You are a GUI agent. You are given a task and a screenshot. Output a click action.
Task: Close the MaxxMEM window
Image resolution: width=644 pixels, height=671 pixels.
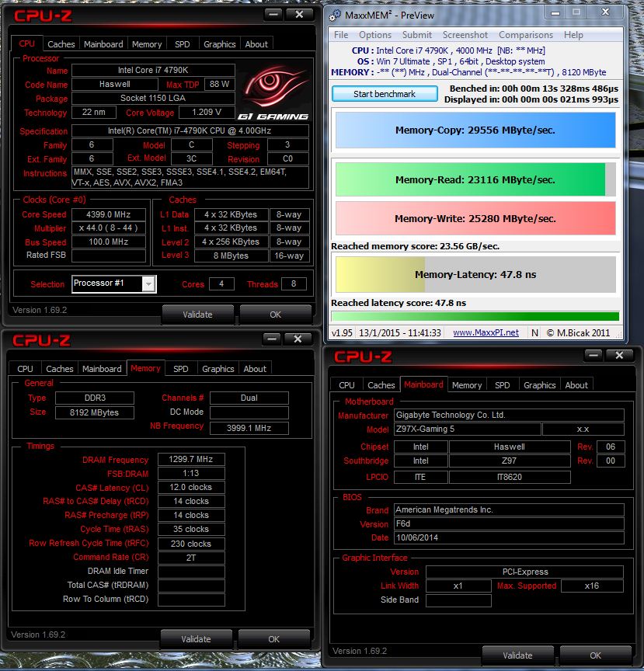[x=605, y=12]
